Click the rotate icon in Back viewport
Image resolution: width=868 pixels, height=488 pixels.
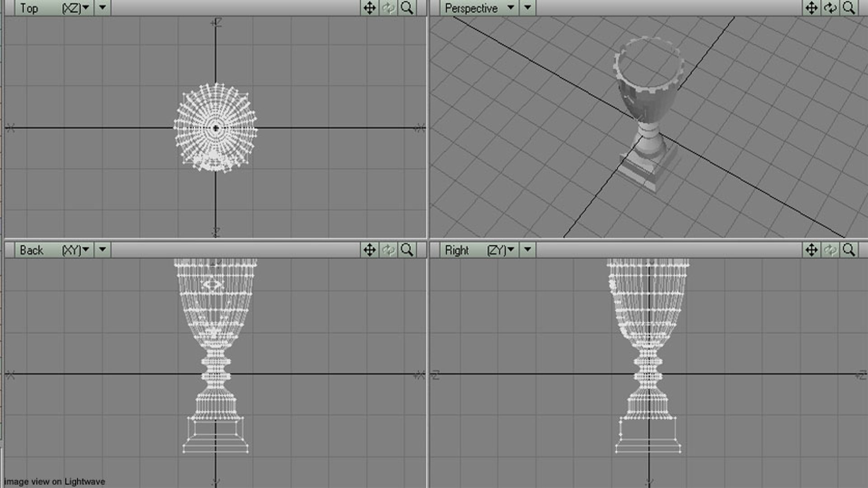[388, 250]
